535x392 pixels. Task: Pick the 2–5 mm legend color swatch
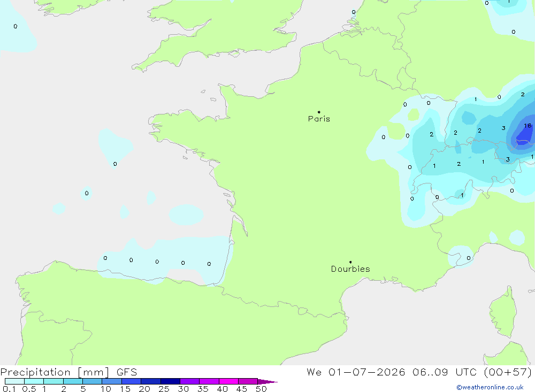[73, 381]
